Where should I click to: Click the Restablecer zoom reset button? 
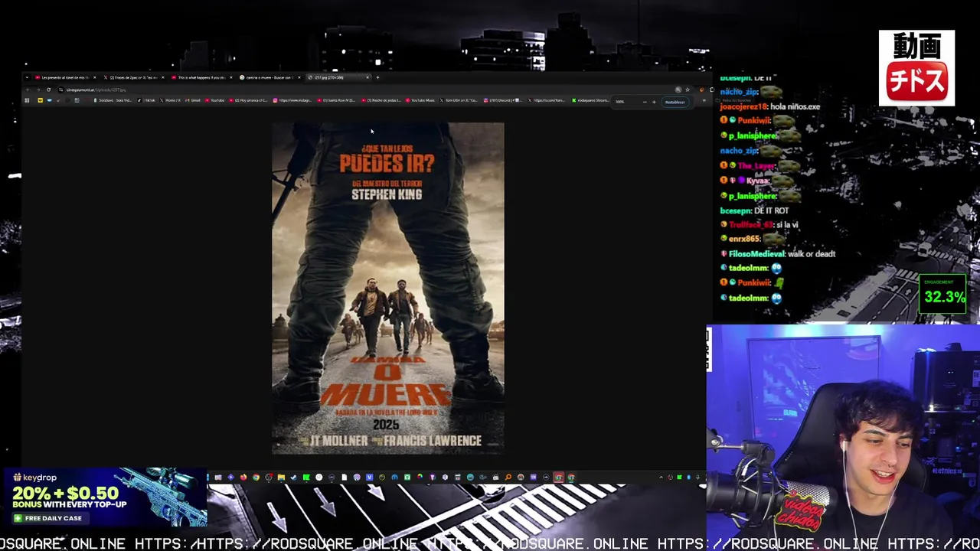675,102
